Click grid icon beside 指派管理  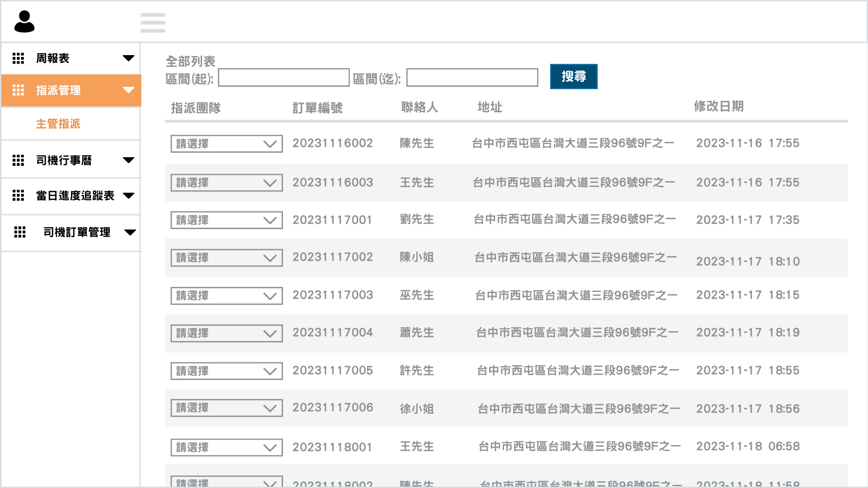pyautogui.click(x=18, y=90)
